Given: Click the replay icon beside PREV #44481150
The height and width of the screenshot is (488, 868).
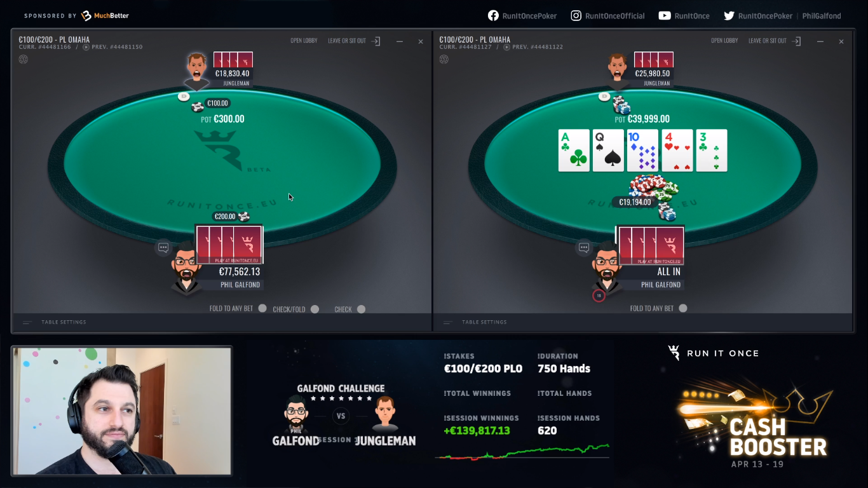Looking at the screenshot, I should [x=86, y=47].
